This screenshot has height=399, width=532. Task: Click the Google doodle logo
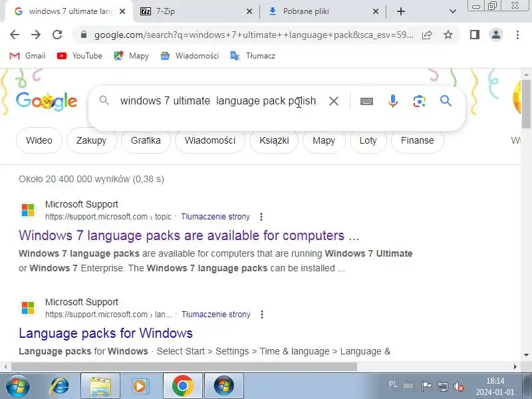click(x=47, y=101)
